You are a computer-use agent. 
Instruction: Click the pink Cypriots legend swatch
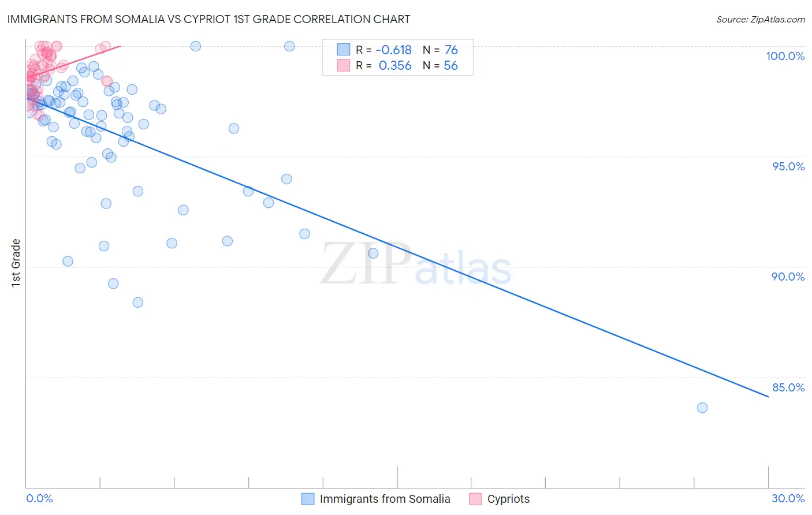[475, 499]
